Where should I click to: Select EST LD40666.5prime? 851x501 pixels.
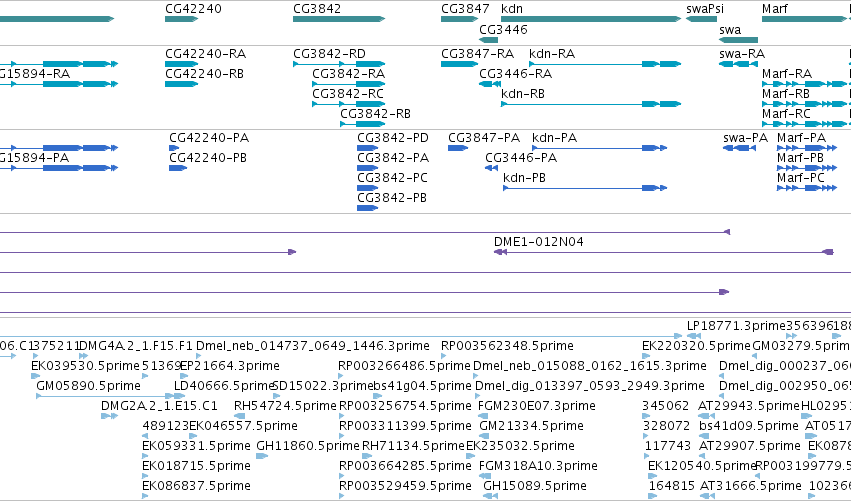[224, 386]
